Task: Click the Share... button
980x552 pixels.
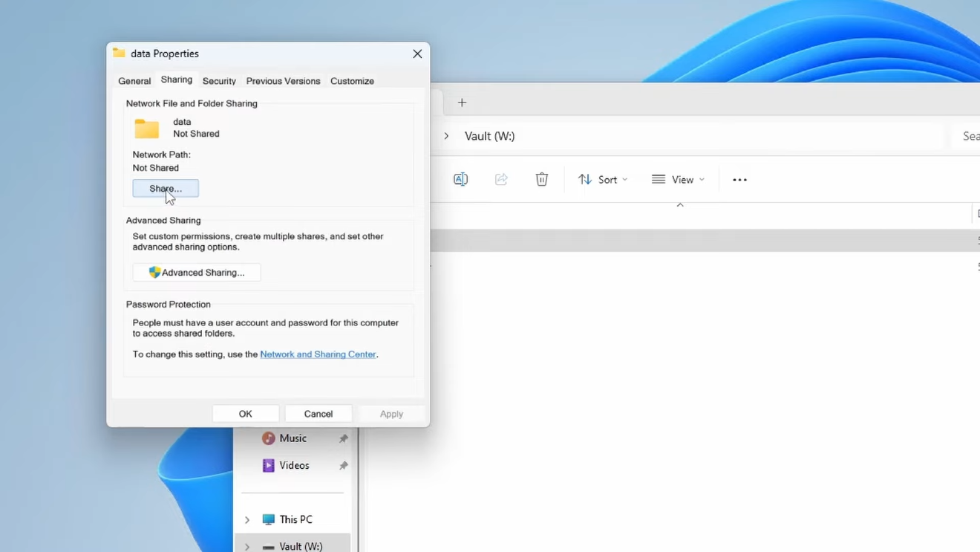Action: point(165,188)
